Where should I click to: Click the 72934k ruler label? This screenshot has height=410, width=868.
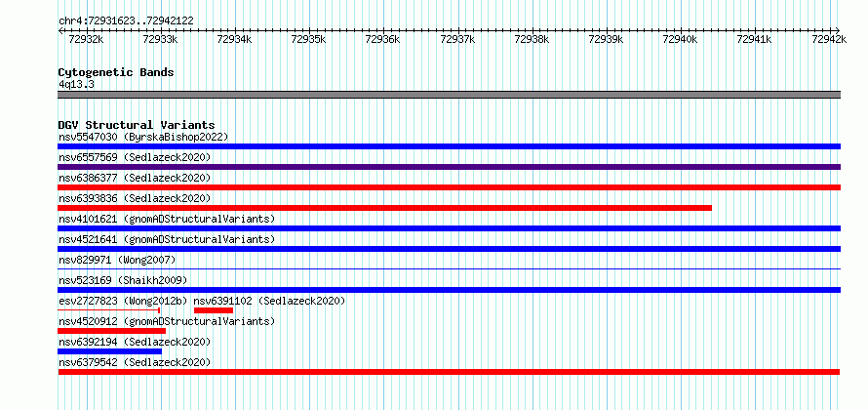[234, 39]
